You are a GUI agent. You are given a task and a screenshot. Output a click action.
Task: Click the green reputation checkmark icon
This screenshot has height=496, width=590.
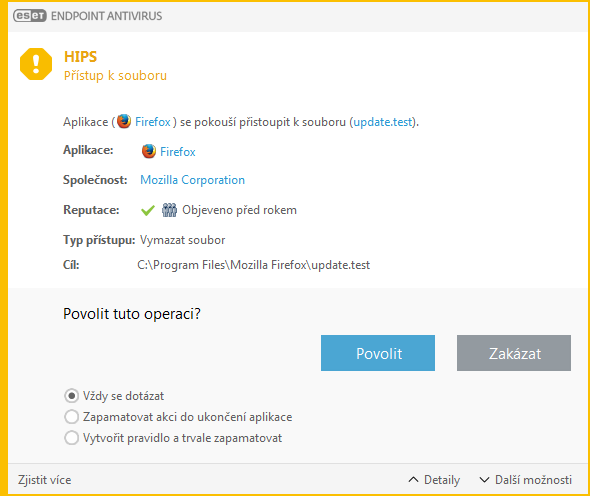[x=148, y=210]
